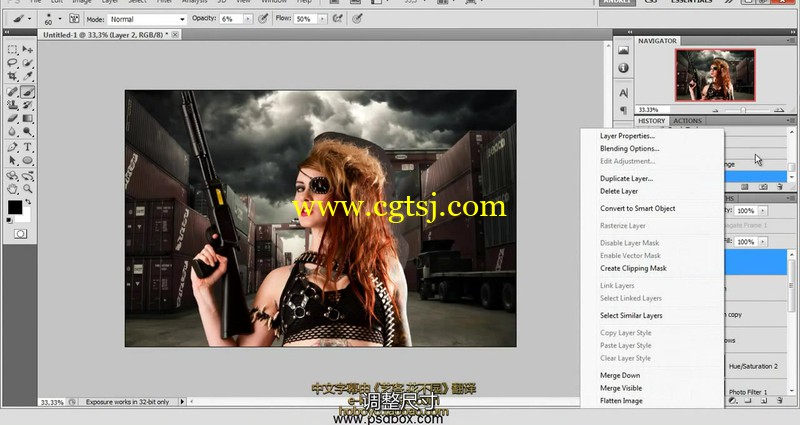Select the Pen tool

tap(12, 147)
